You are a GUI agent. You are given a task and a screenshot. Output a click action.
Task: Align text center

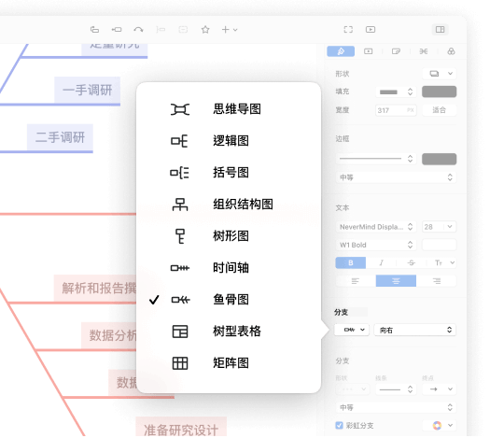396,281
